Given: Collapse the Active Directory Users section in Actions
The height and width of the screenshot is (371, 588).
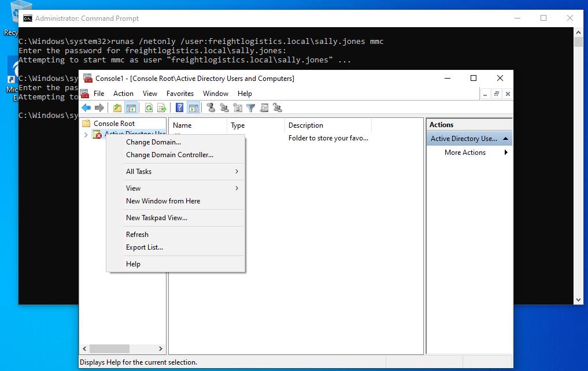Looking at the screenshot, I should pyautogui.click(x=505, y=139).
